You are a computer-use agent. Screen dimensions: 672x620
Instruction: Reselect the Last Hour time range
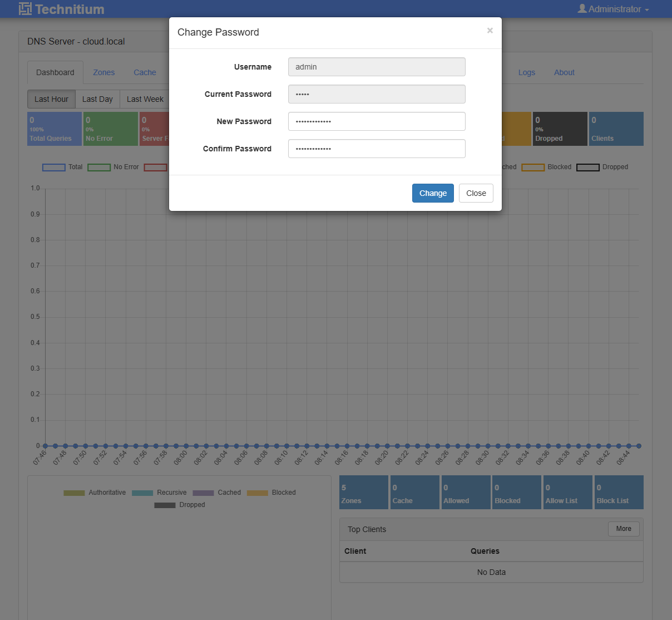[51, 99]
